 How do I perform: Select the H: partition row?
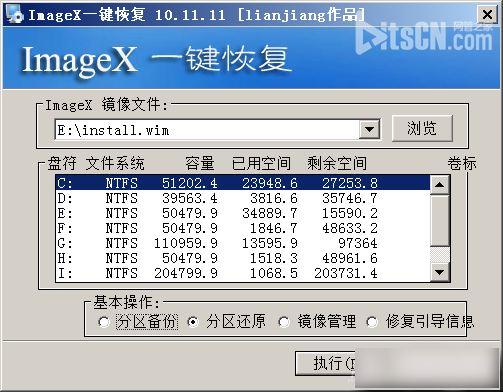[x=243, y=258]
